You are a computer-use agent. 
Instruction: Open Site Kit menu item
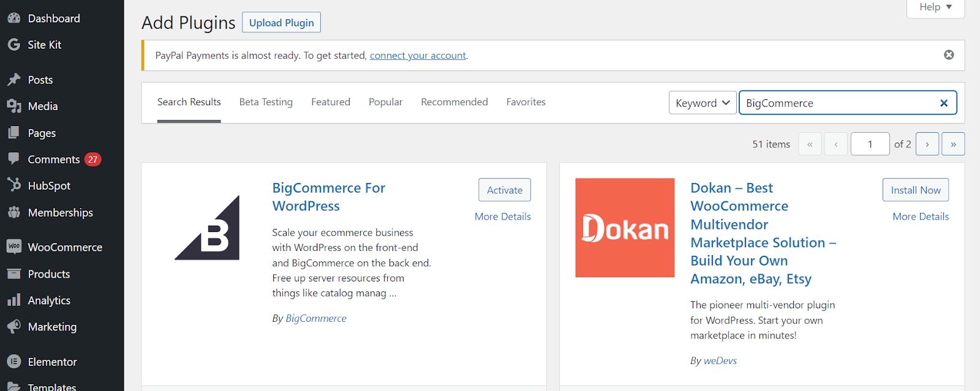click(45, 45)
